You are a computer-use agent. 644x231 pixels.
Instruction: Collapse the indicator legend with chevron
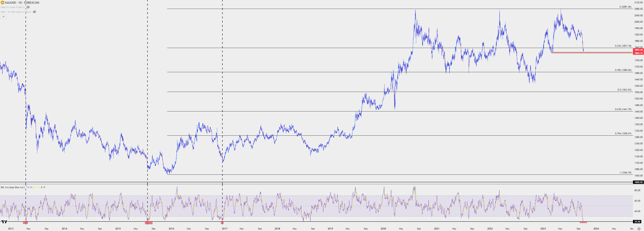coord(3,16)
